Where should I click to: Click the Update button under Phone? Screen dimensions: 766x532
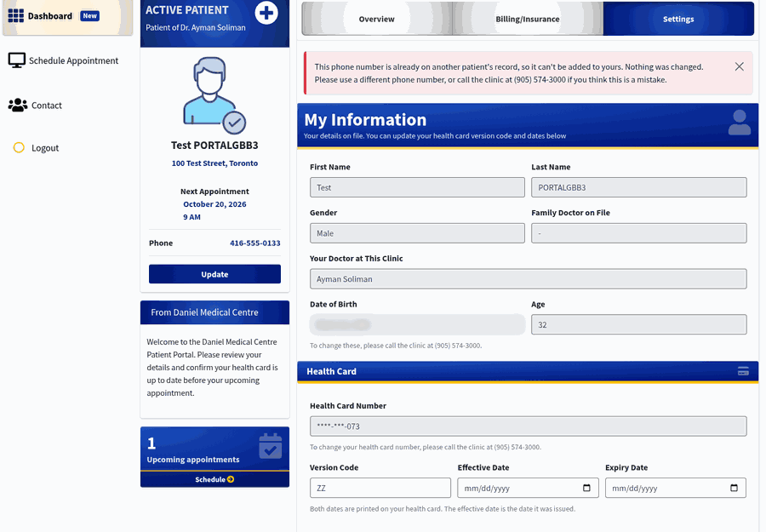click(215, 274)
